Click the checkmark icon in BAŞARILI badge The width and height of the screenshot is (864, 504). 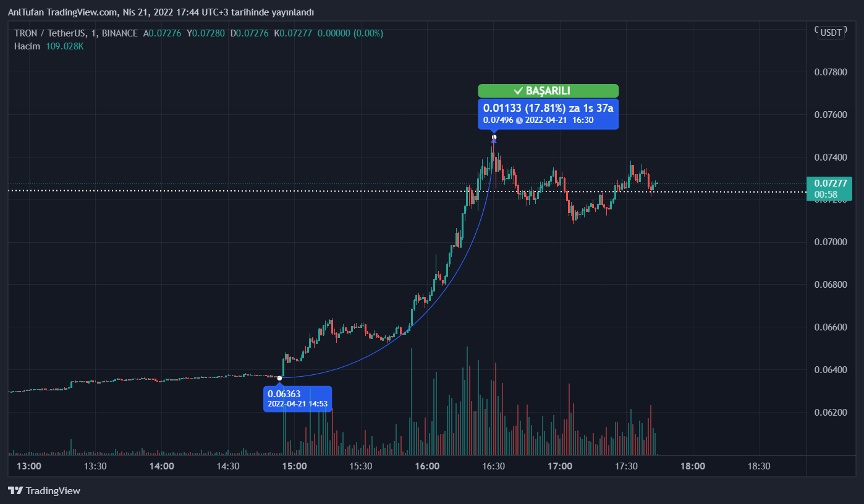pyautogui.click(x=518, y=91)
